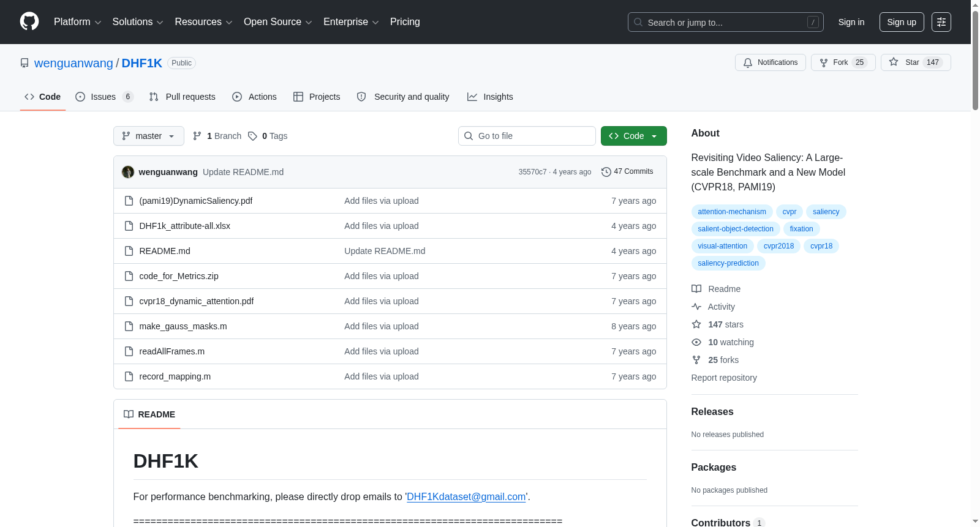Viewport: 980px width, 527px height.
Task: Click the attention-mechanism topic tag
Action: tap(732, 212)
